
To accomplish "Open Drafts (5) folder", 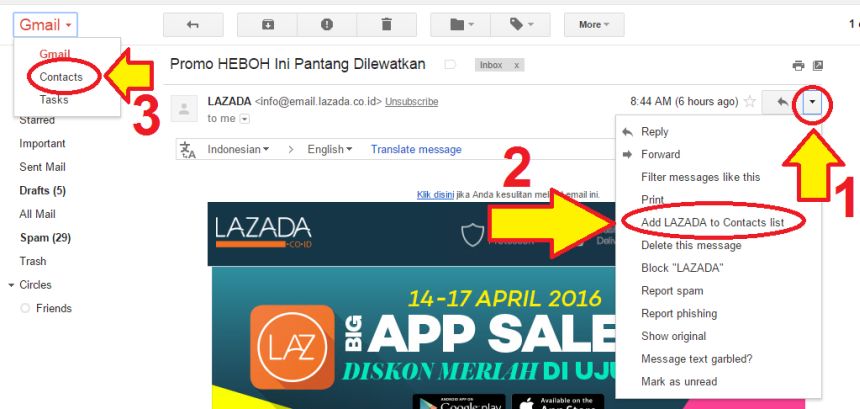I will tap(42, 190).
